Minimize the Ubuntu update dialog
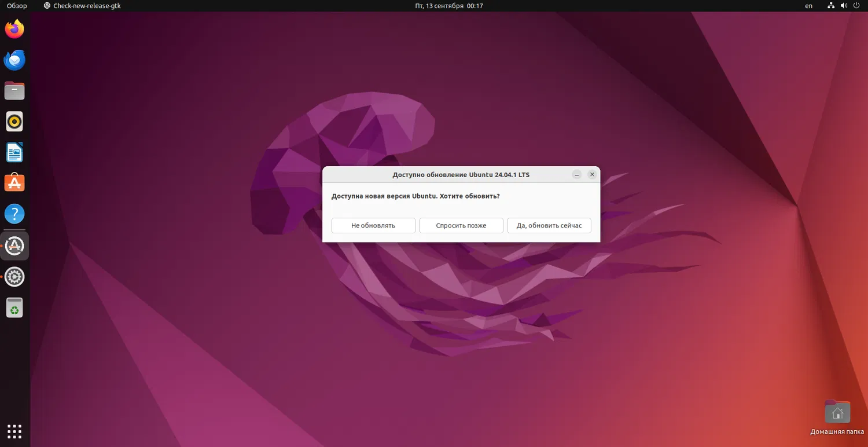This screenshot has width=868, height=447. (x=577, y=174)
